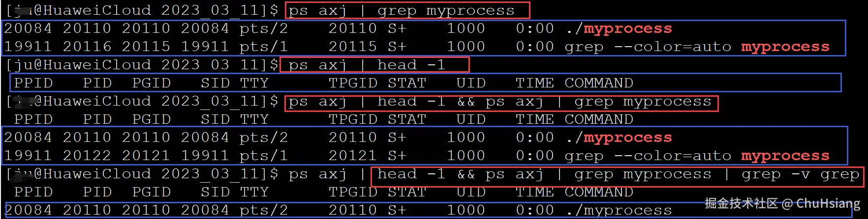Viewport: 868px width, 219px height.
Task: Click PPID 19911 in the row with PID 20116
Action: tap(28, 47)
